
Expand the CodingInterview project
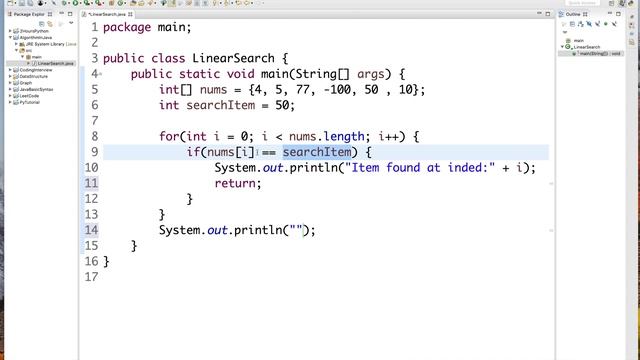coord(10,70)
